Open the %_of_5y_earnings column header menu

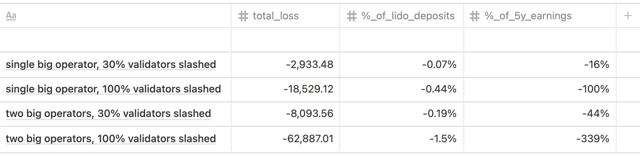[540, 16]
